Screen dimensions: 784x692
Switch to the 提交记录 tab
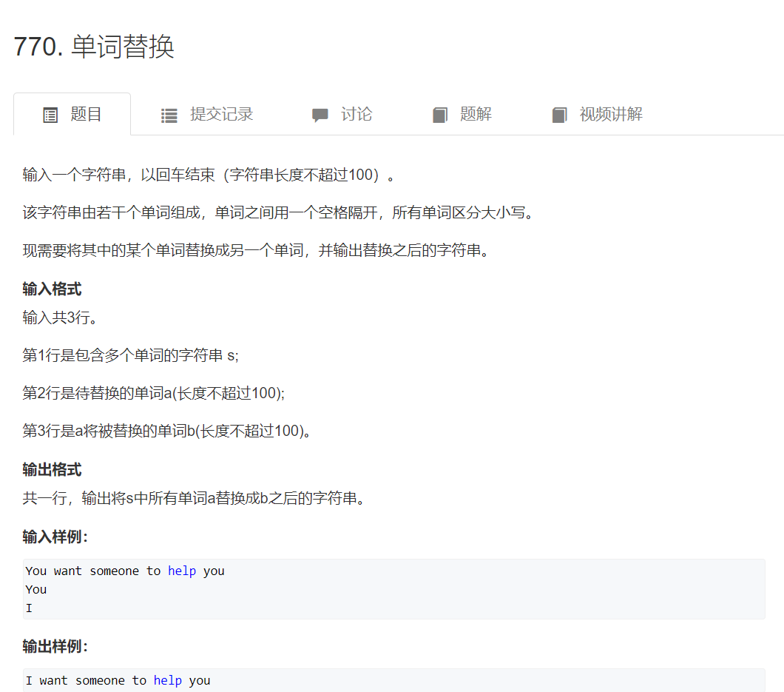point(206,114)
